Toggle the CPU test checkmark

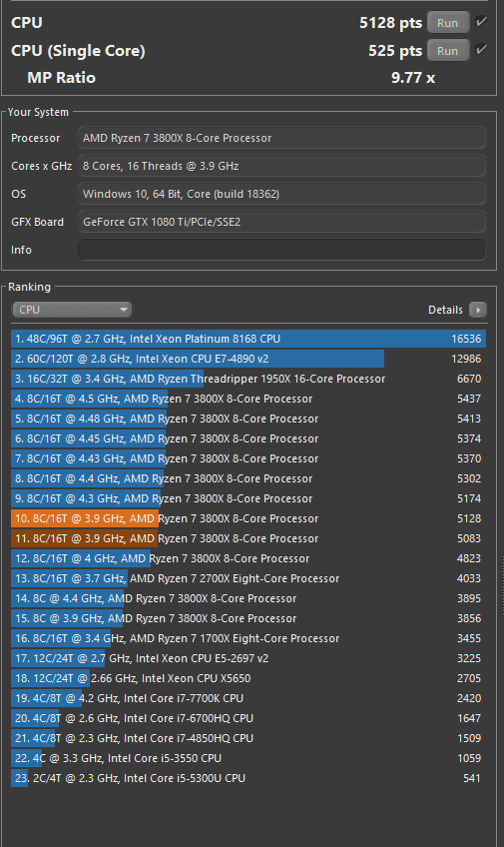click(x=481, y=22)
